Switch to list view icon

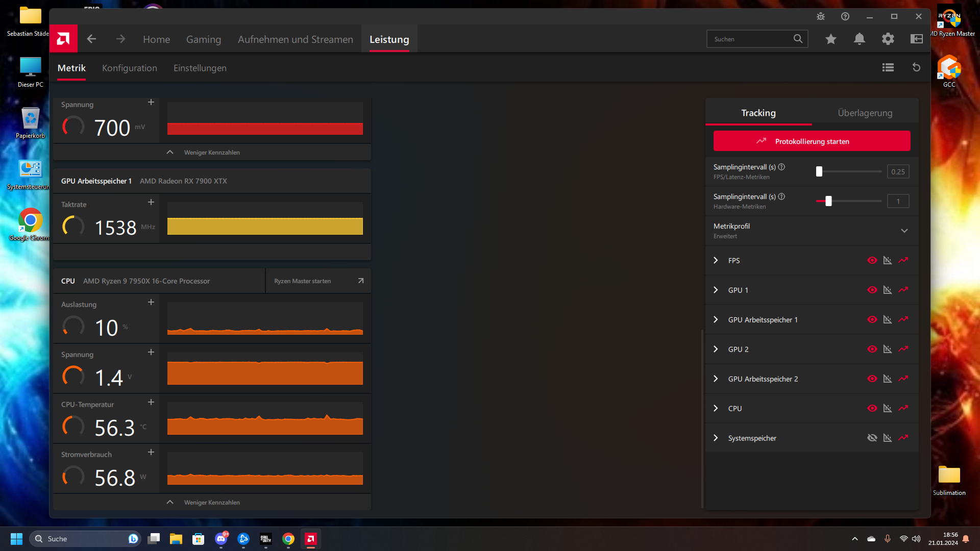[x=888, y=67]
